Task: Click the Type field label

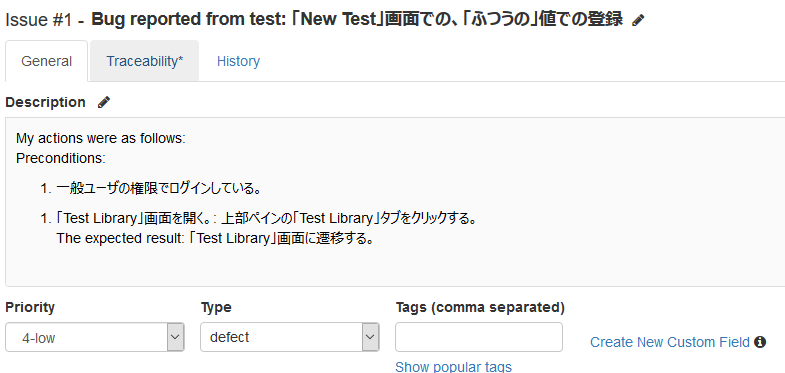Action: coord(216,307)
